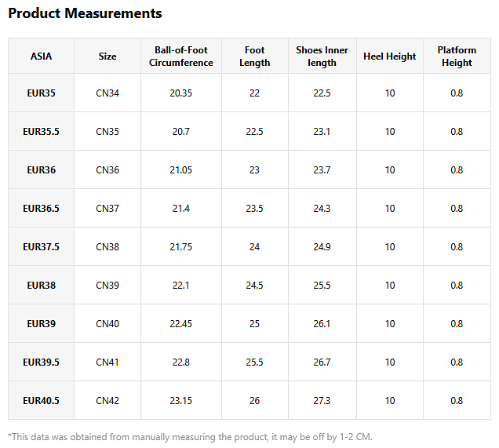Click the 21.05 circumference value

pos(181,170)
